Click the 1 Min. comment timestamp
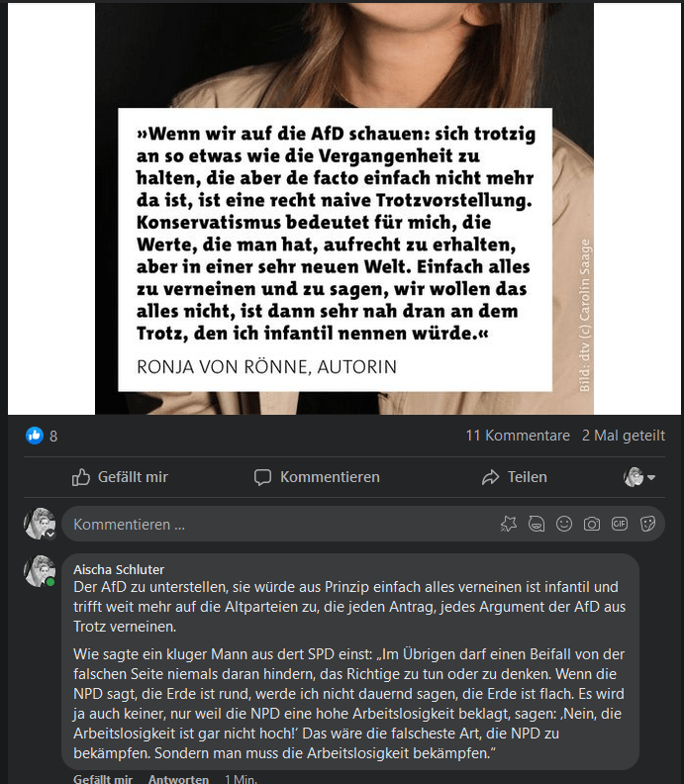The height and width of the screenshot is (784, 684). pos(241,778)
